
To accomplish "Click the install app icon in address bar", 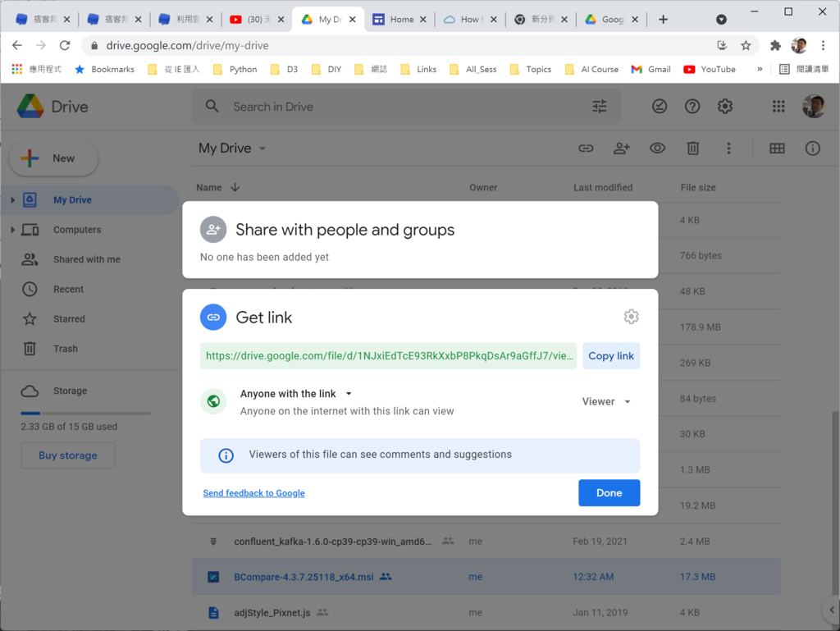I will coord(722,45).
